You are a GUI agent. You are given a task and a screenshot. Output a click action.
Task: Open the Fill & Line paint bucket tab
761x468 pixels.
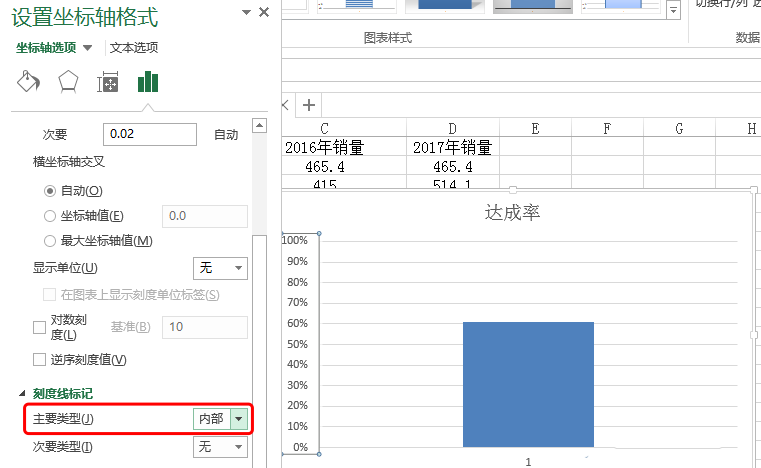click(x=28, y=81)
